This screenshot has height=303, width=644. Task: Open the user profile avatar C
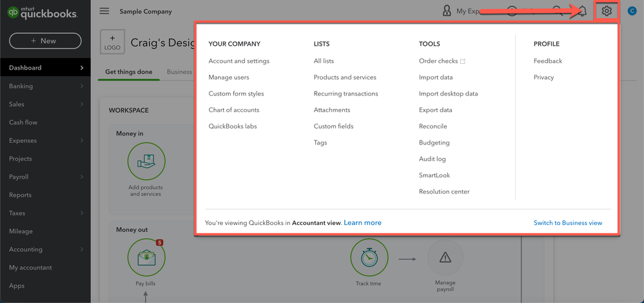632,12
